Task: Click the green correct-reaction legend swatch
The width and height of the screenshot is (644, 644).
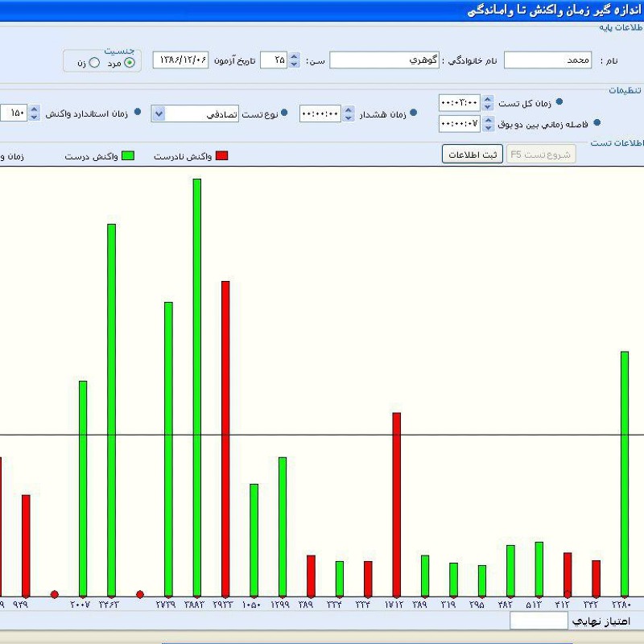Action: click(127, 156)
